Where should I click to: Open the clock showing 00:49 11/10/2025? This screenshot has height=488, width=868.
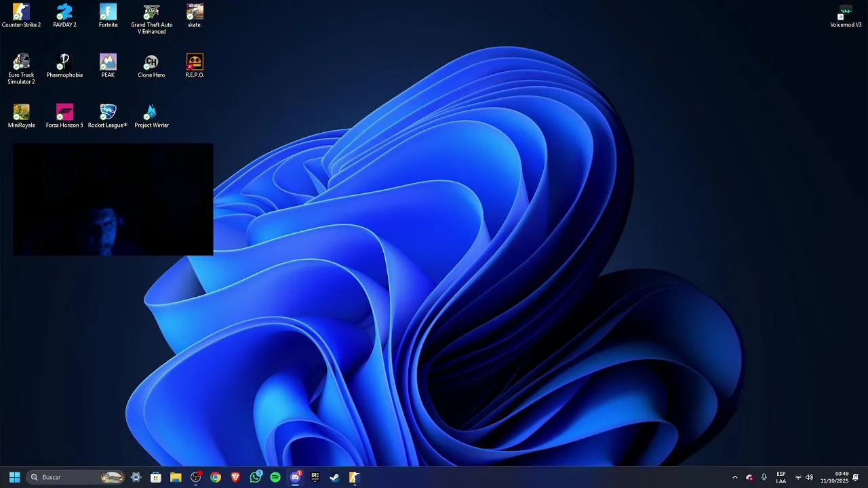pyautogui.click(x=834, y=477)
